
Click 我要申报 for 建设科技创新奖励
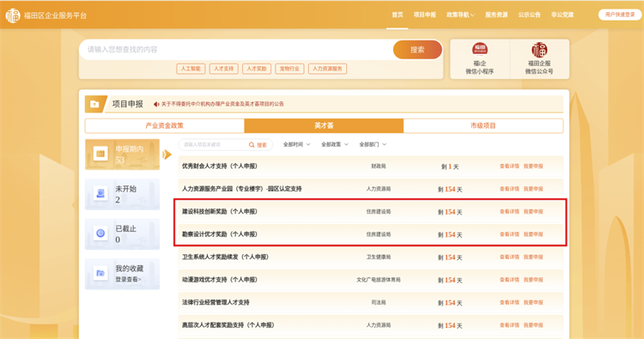[x=533, y=212]
